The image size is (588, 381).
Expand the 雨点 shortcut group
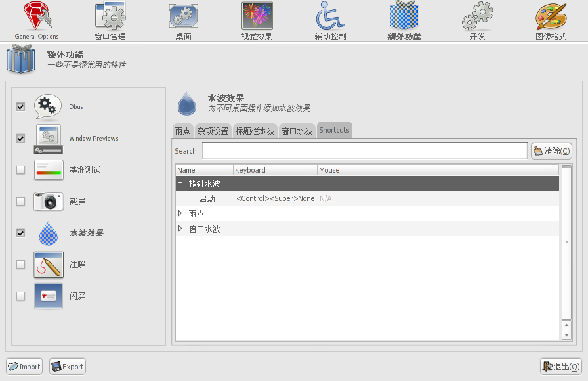tap(180, 213)
